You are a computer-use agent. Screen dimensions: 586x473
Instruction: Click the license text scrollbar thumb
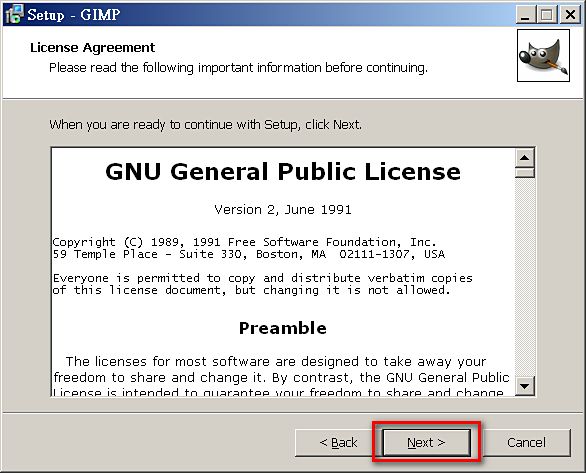coord(524,172)
